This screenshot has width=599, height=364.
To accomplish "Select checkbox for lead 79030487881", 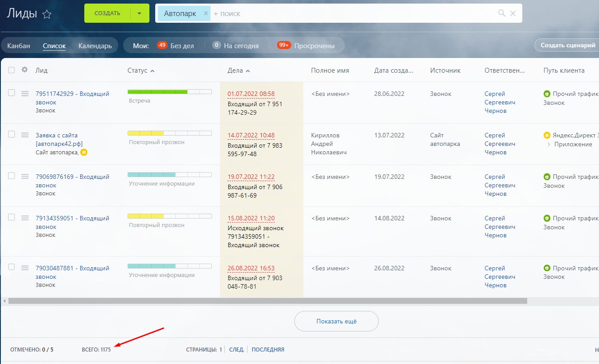I will (x=12, y=267).
